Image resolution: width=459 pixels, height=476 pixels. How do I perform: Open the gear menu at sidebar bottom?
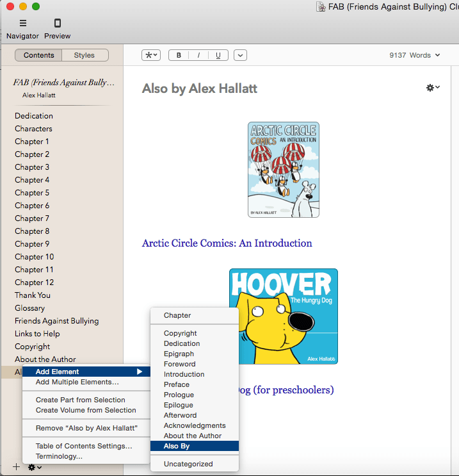(x=35, y=467)
